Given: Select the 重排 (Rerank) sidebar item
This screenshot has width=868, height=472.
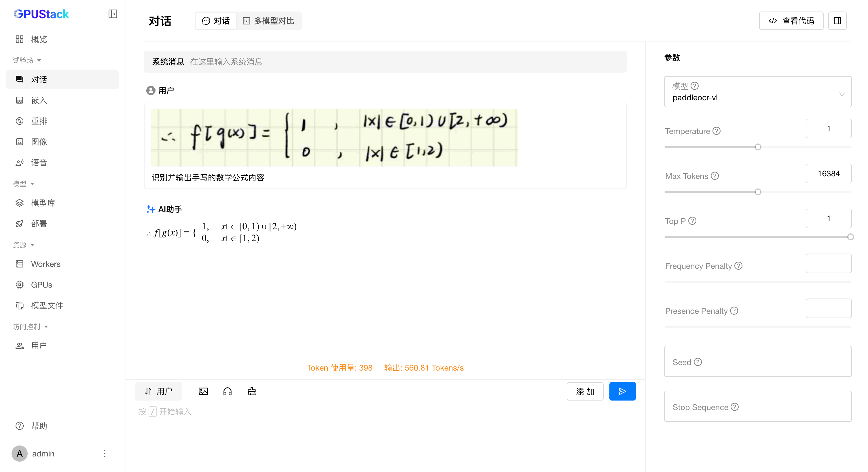Looking at the screenshot, I should pos(39,121).
